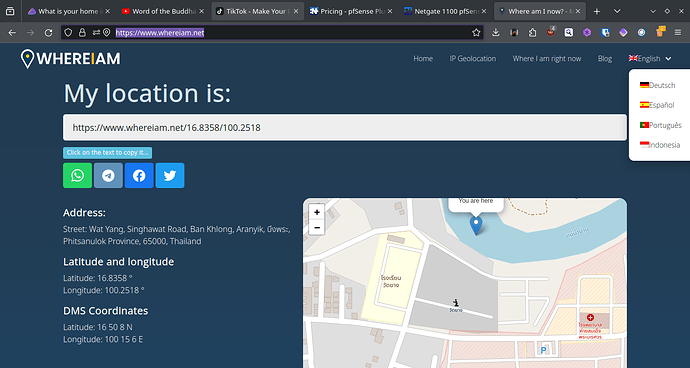The width and height of the screenshot is (690, 368).
Task: Open a new browser tab
Action: coord(597,11)
